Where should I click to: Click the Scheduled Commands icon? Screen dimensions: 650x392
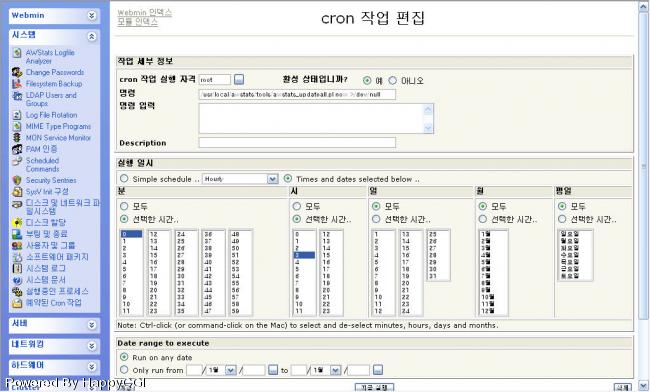pos(17,161)
